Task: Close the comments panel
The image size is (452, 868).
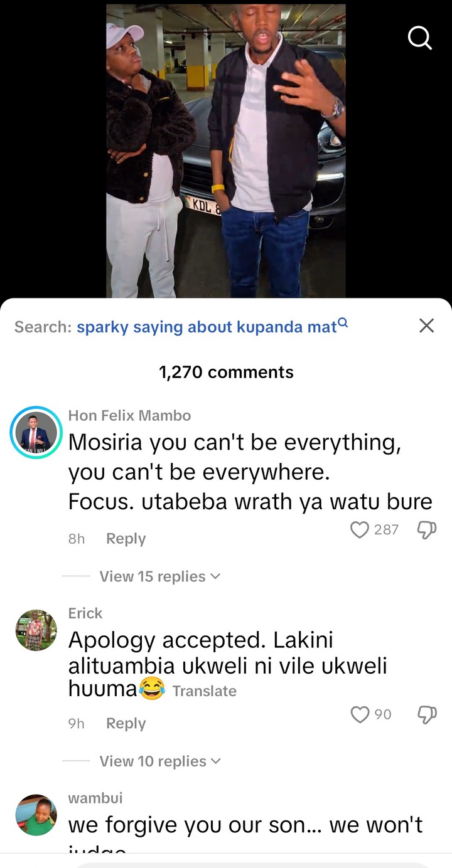Action: (426, 325)
